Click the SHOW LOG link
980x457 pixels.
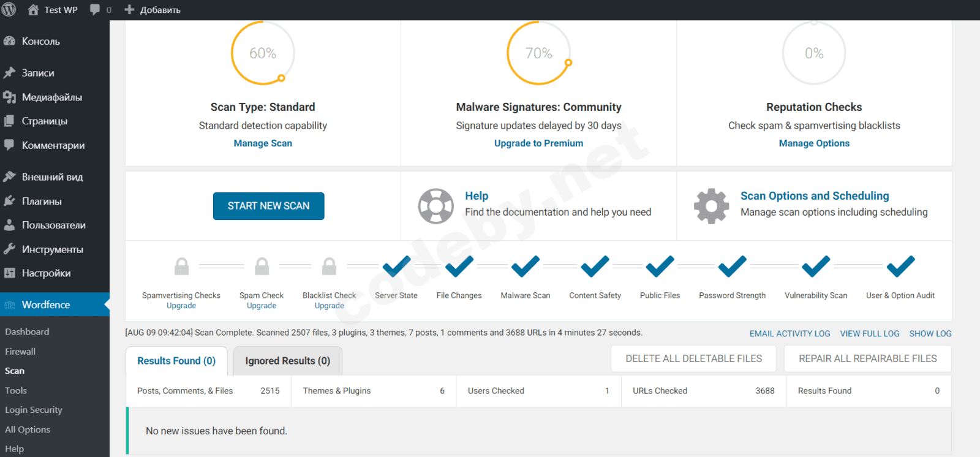click(x=930, y=333)
